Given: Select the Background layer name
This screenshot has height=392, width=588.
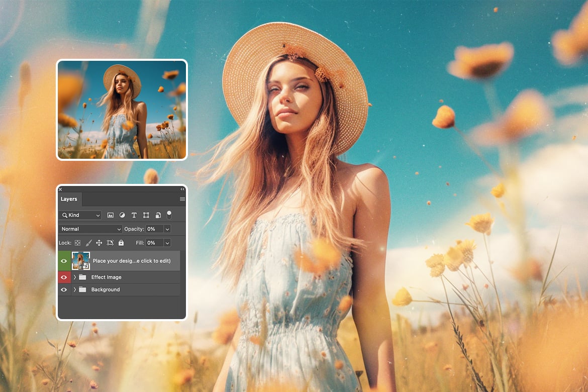Looking at the screenshot, I should [x=106, y=289].
